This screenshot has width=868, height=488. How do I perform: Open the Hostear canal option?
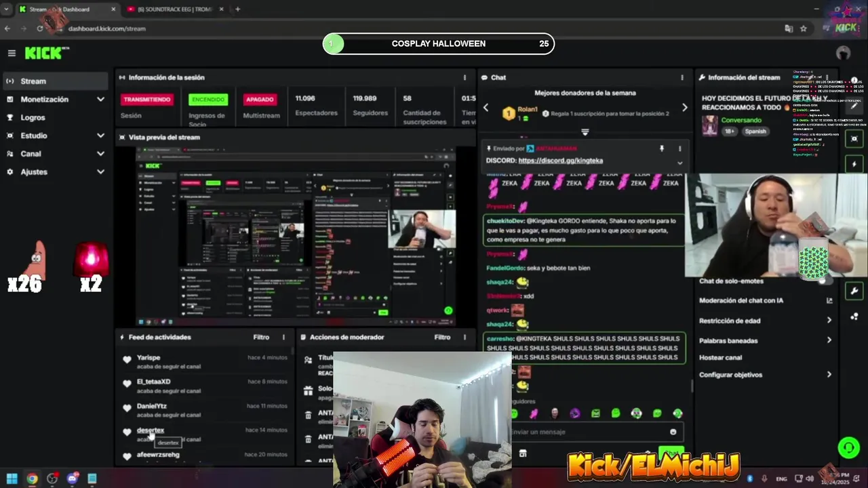pos(720,357)
